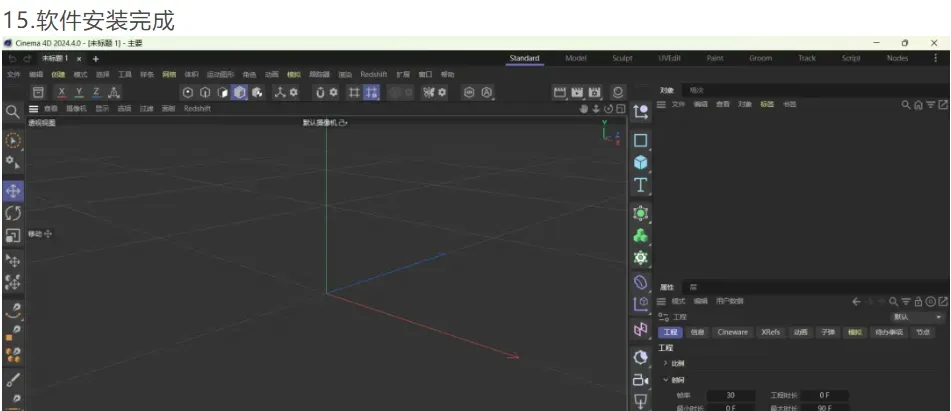The image size is (951, 411).
Task: Activate the Live Selection tool
Action: (13, 141)
